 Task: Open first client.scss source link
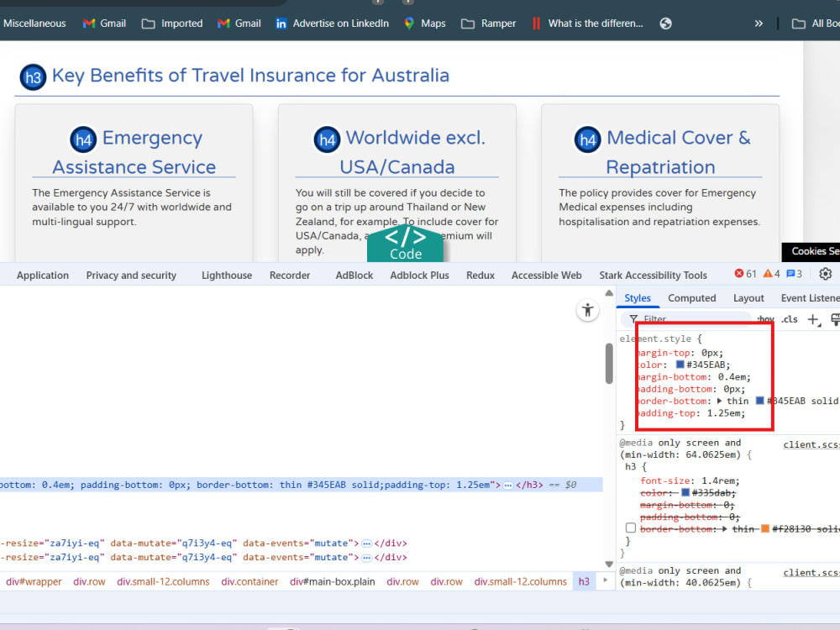811,444
